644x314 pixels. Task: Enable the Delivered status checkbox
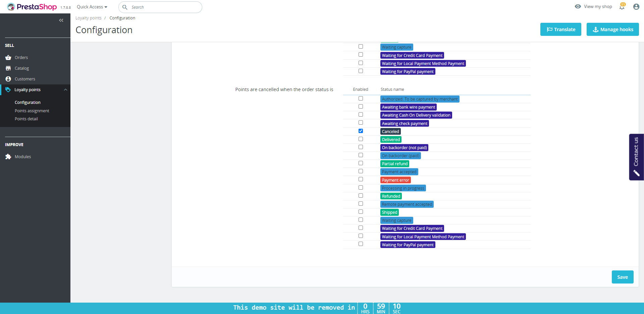(361, 139)
